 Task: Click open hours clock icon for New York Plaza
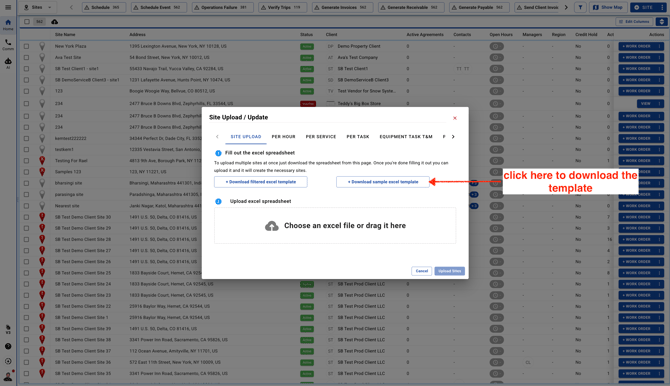(496, 46)
